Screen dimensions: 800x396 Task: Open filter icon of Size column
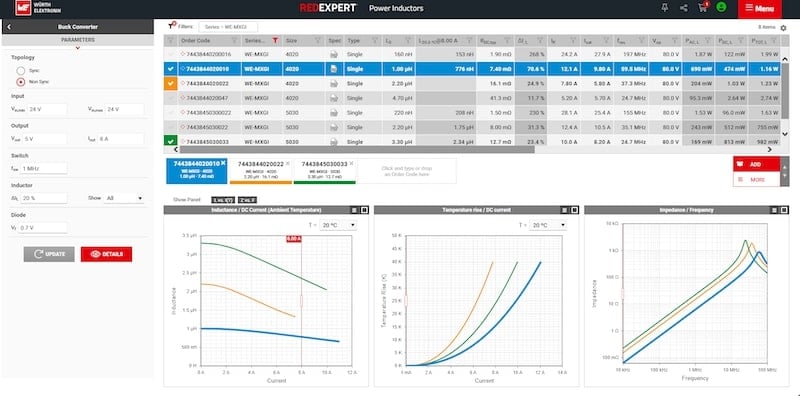pyautogui.click(x=317, y=40)
